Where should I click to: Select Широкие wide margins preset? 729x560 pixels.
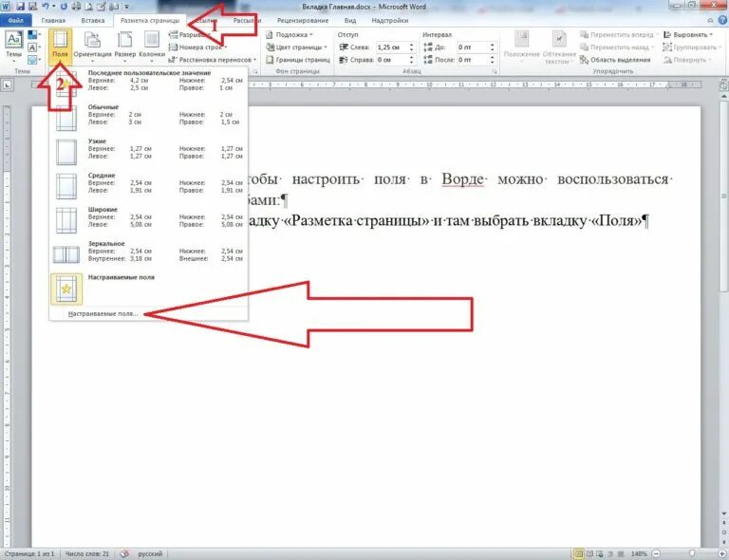point(148,219)
